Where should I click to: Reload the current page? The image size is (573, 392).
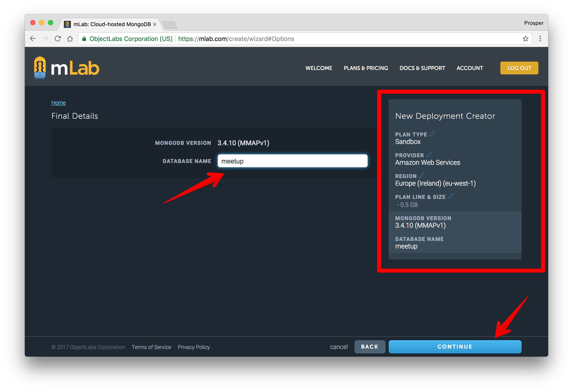coord(58,39)
